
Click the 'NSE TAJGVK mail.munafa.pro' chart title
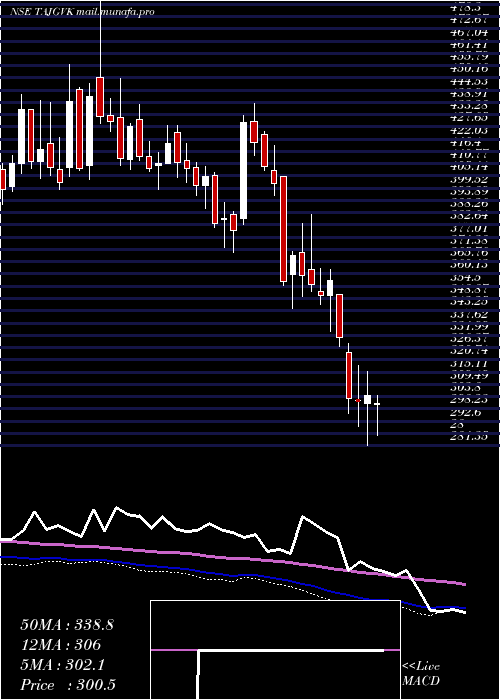click(83, 12)
